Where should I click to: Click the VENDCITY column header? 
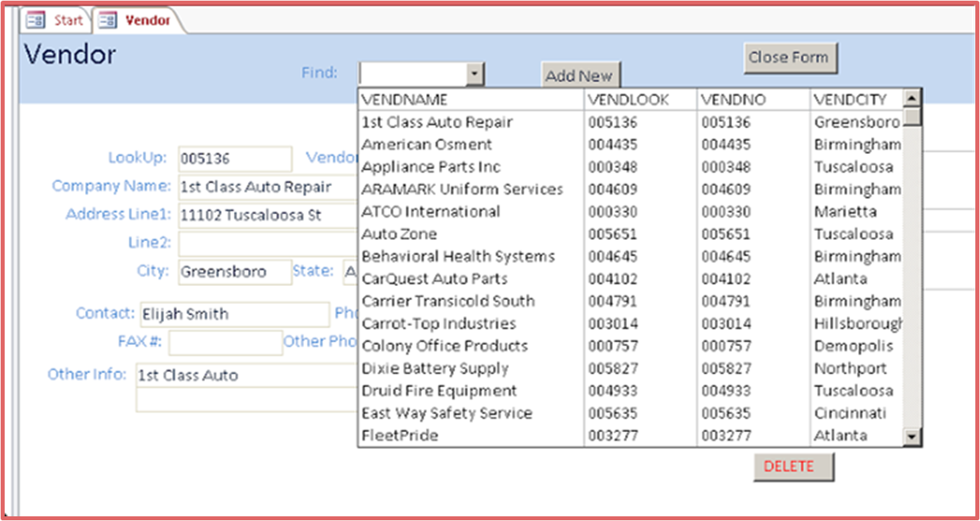[x=857, y=100]
